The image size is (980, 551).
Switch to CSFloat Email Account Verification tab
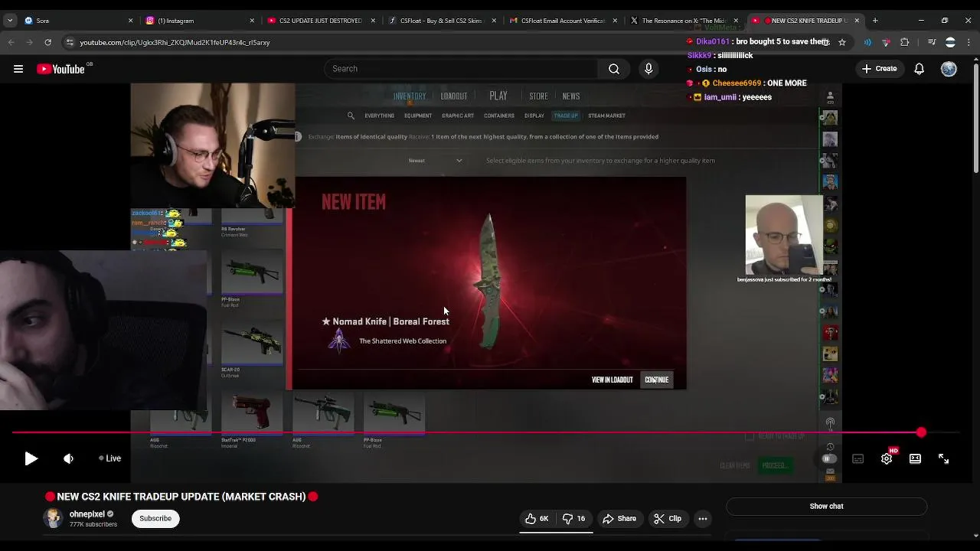point(563,21)
